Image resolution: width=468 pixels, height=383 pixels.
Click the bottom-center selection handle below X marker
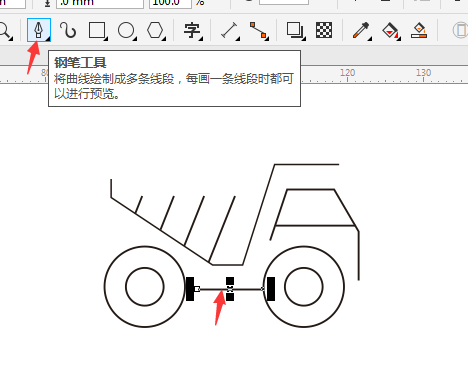(x=230, y=297)
